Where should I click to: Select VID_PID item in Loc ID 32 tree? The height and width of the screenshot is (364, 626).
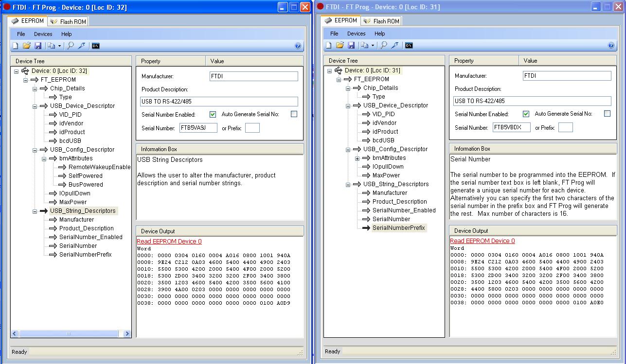(71, 115)
